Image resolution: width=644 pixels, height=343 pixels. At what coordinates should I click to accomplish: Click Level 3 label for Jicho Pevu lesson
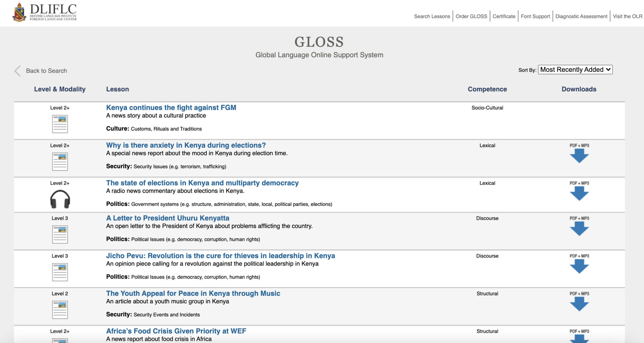(60, 256)
